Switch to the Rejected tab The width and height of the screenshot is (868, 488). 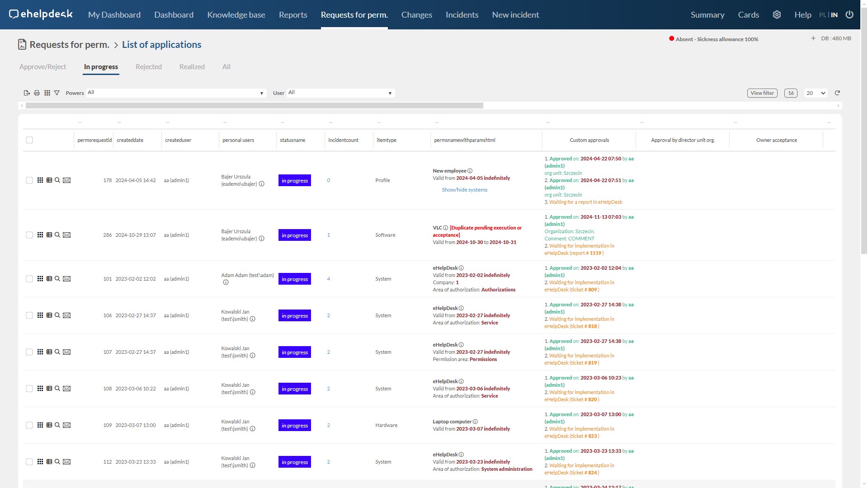pyautogui.click(x=148, y=67)
